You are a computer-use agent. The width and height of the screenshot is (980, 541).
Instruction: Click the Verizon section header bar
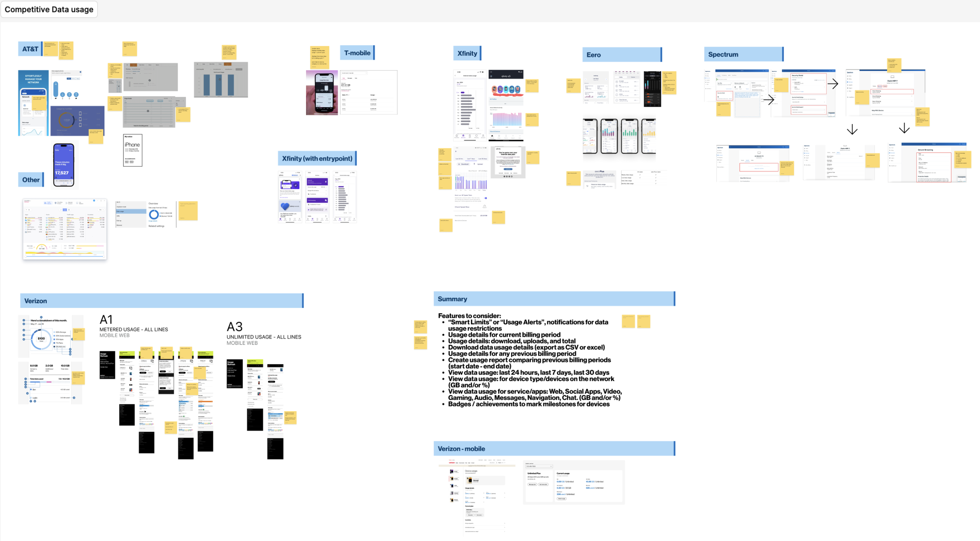click(x=162, y=301)
